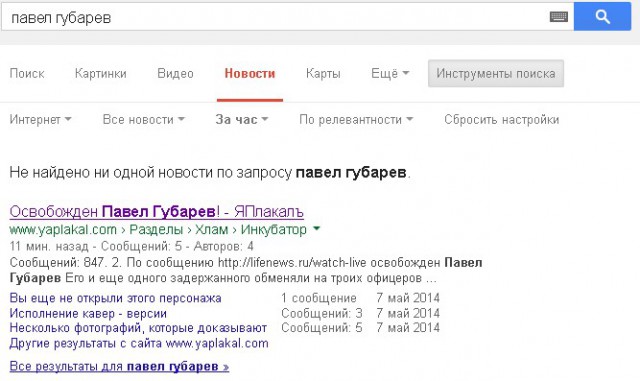Screen dimensions: 640x381
Task: Open the За час time dropdown
Action: [x=242, y=120]
